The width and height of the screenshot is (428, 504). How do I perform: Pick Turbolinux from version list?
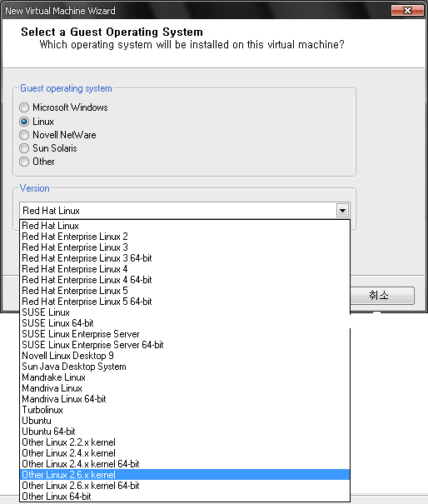[185, 410]
